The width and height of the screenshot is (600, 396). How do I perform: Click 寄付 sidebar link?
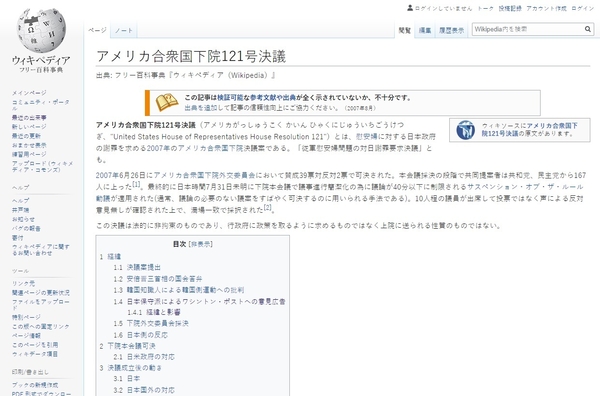click(18, 238)
